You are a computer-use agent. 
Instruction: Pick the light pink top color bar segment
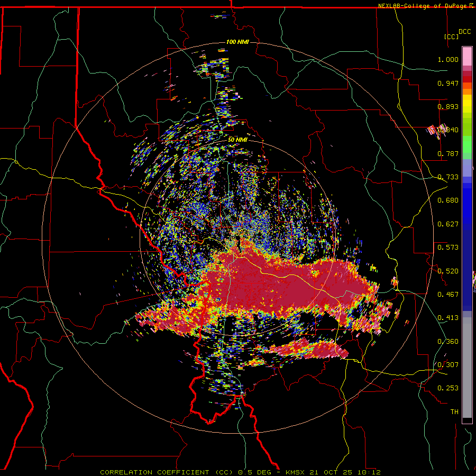click(x=467, y=57)
